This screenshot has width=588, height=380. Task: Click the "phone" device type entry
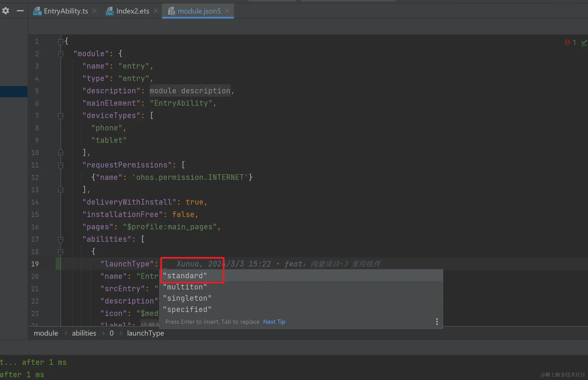[x=107, y=128]
